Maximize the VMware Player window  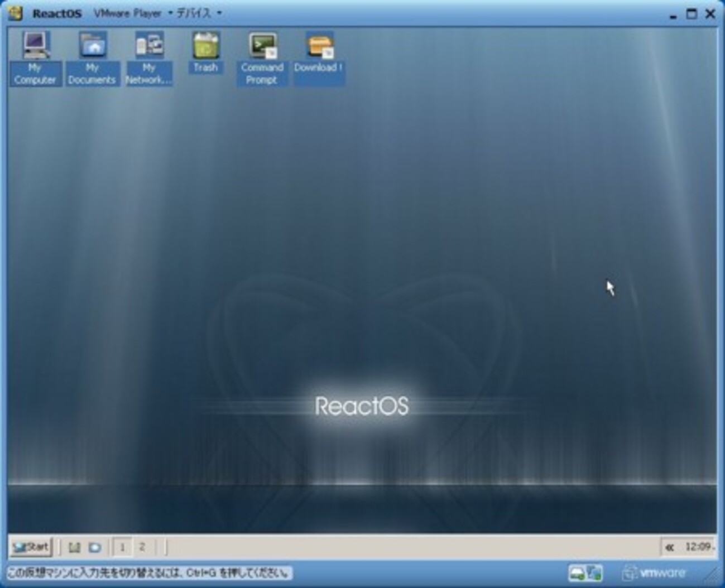[x=692, y=14]
